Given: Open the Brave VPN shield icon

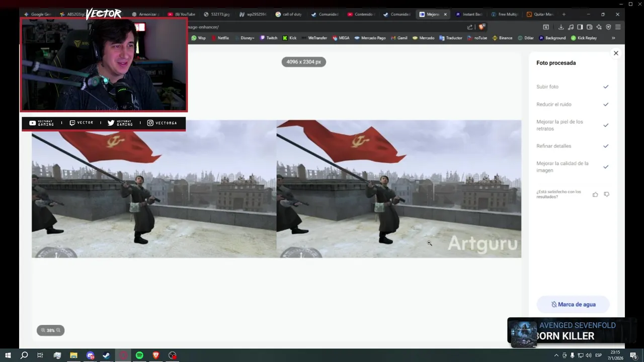Looking at the screenshot, I should (608, 27).
